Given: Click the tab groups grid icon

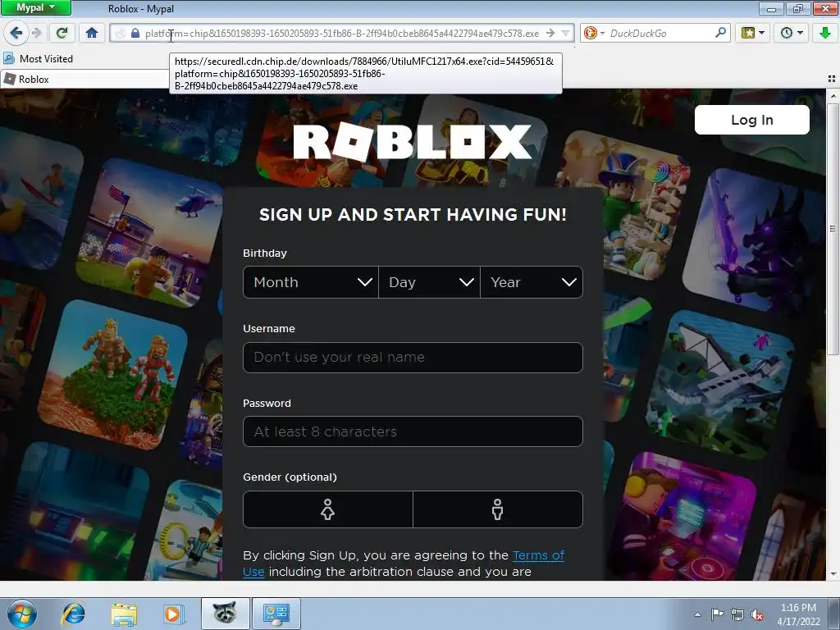Looking at the screenshot, I should click(x=831, y=79).
